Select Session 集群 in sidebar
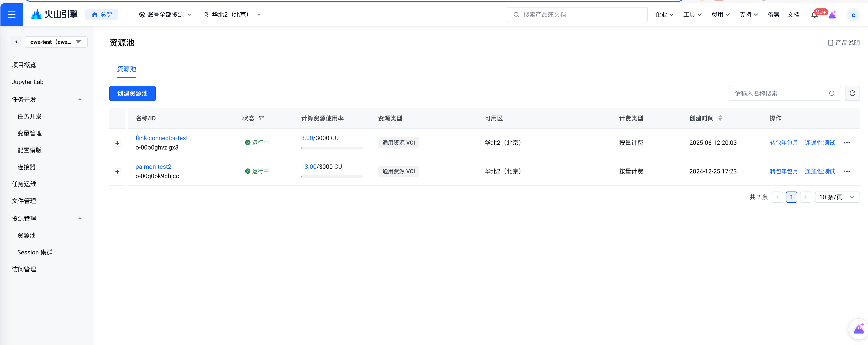 coord(35,252)
